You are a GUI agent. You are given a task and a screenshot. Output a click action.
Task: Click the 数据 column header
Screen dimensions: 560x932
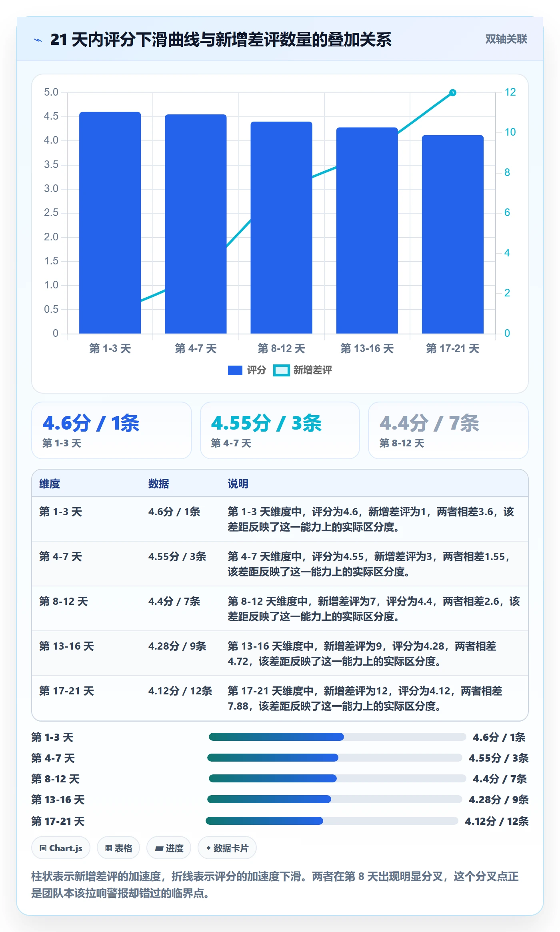[158, 484]
